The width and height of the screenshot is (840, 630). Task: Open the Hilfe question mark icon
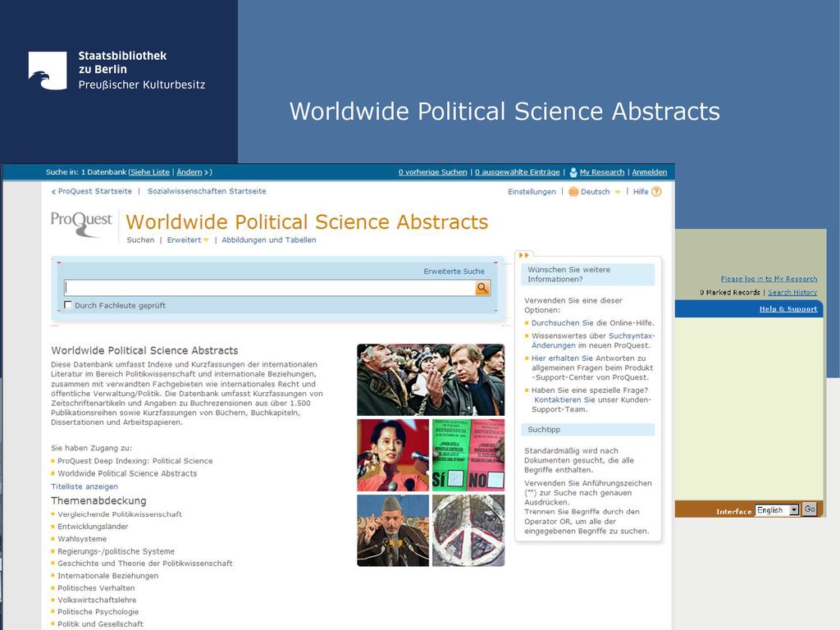pos(656,192)
